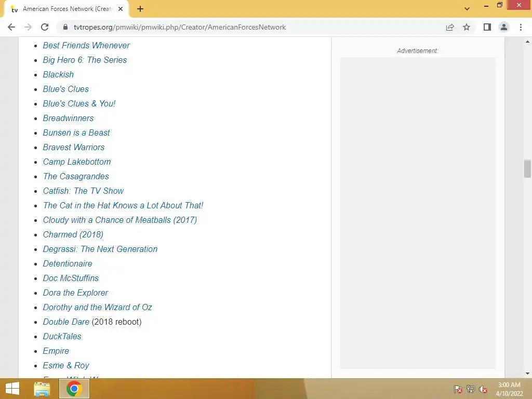
Task: Open Cloudy with a Chance of Meatballs link
Action: tap(120, 220)
